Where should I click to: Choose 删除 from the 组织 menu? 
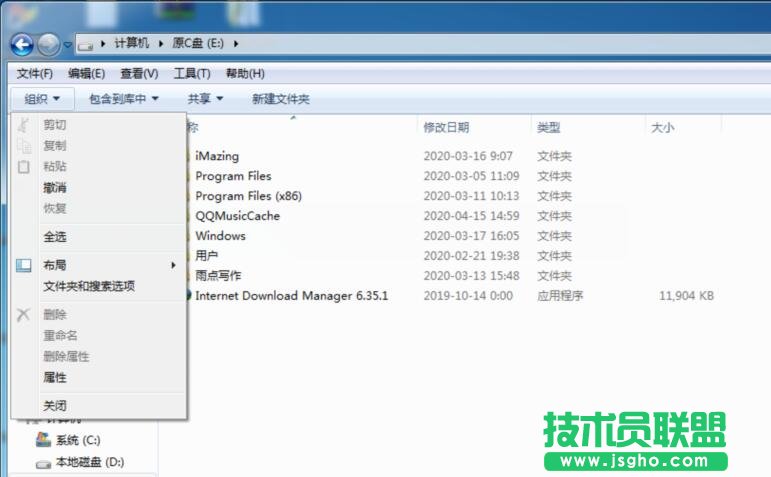pyautogui.click(x=112, y=314)
